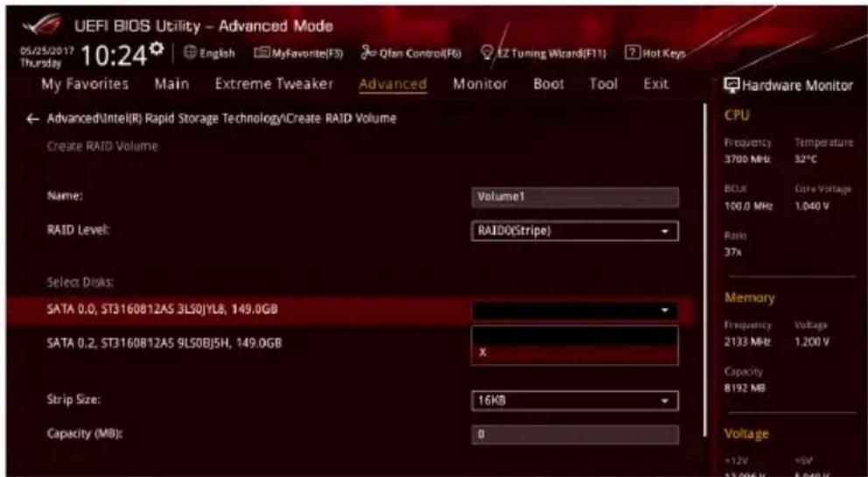Click the 37x ratio value
The height and width of the screenshot is (477, 868).
[x=732, y=252]
